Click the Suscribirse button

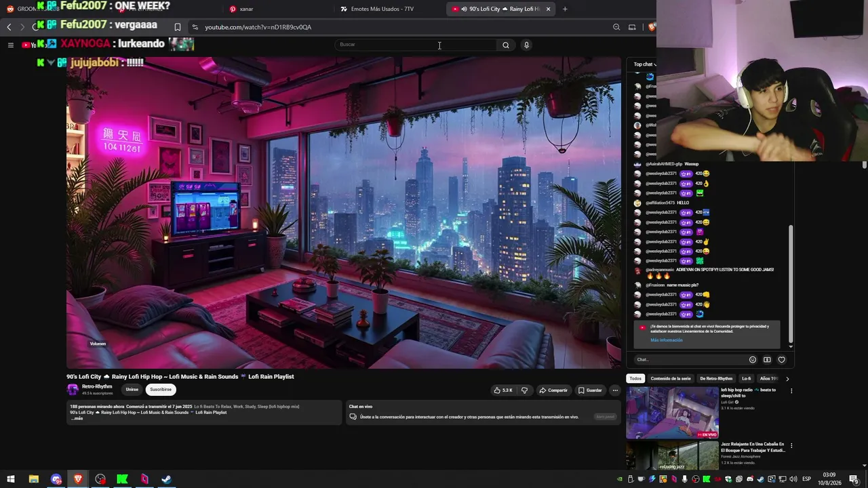point(161,390)
